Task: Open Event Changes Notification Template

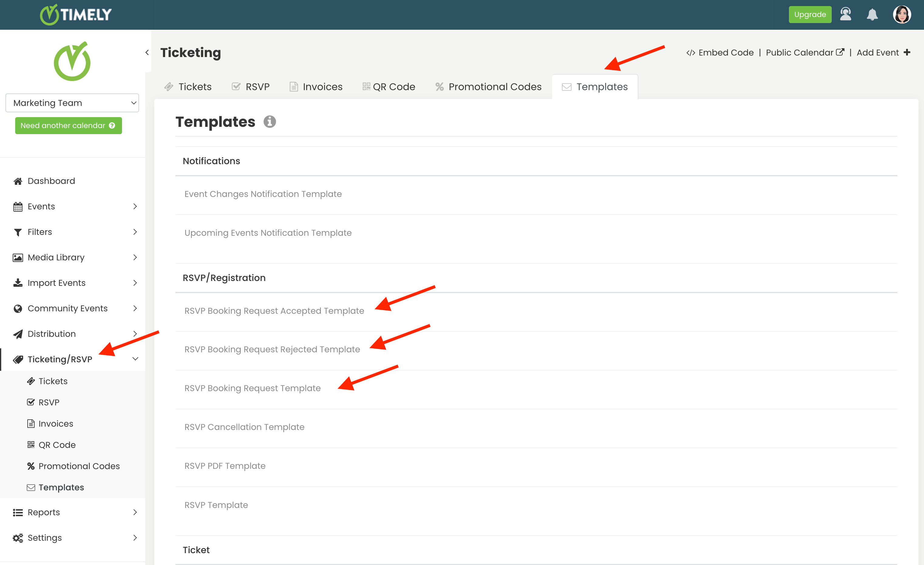Action: coord(263,194)
